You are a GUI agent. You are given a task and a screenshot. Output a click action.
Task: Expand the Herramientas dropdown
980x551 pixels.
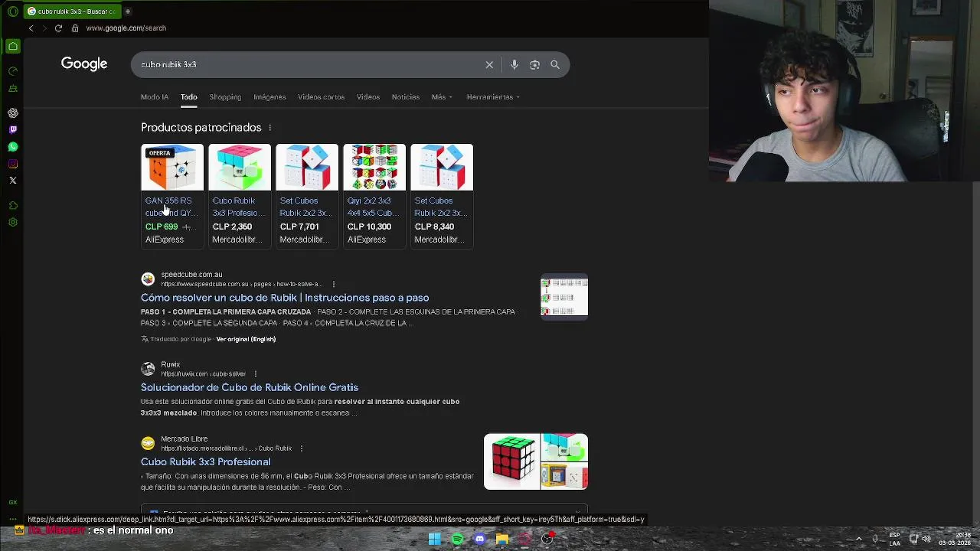[493, 97]
